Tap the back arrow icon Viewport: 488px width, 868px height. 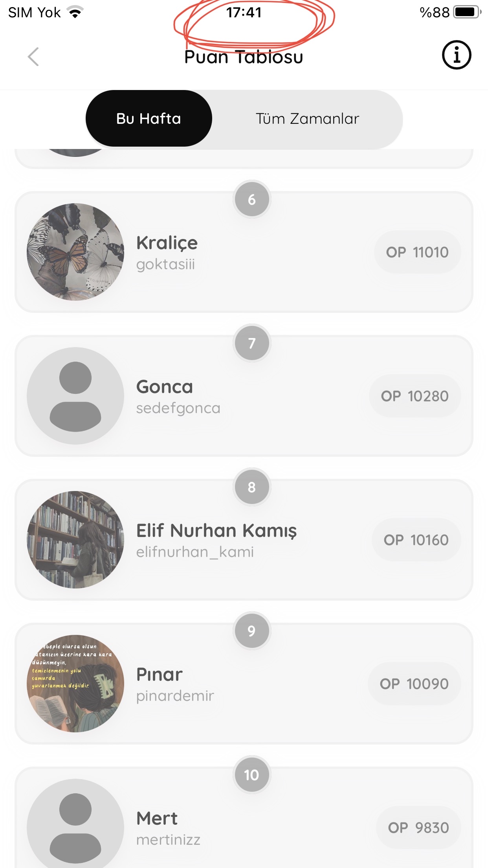coord(33,57)
